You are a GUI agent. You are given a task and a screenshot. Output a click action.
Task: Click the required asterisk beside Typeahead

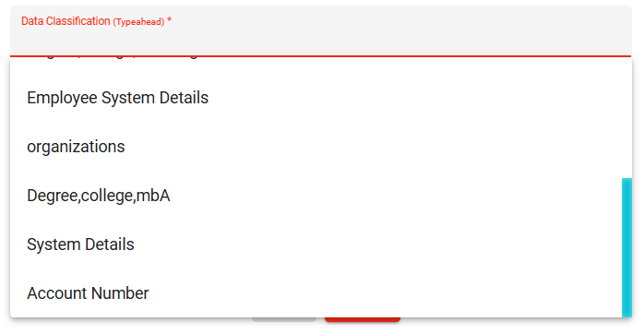tap(169, 20)
